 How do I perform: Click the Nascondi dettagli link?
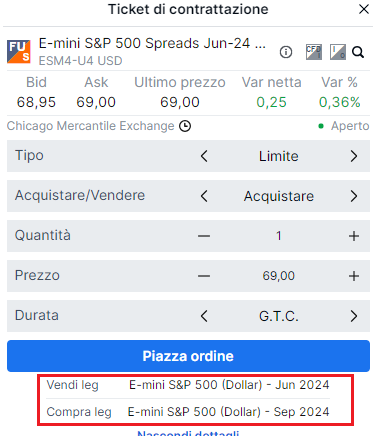point(188,433)
